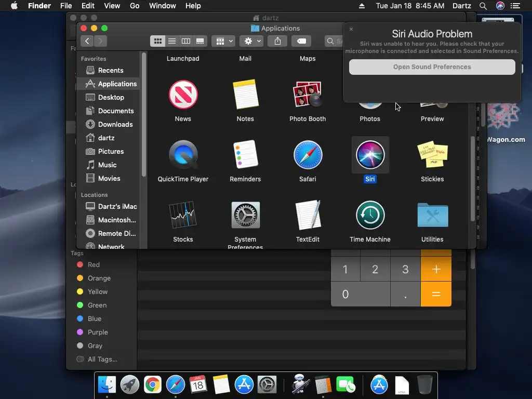
Task: Open the News app icon
Action: click(x=183, y=95)
